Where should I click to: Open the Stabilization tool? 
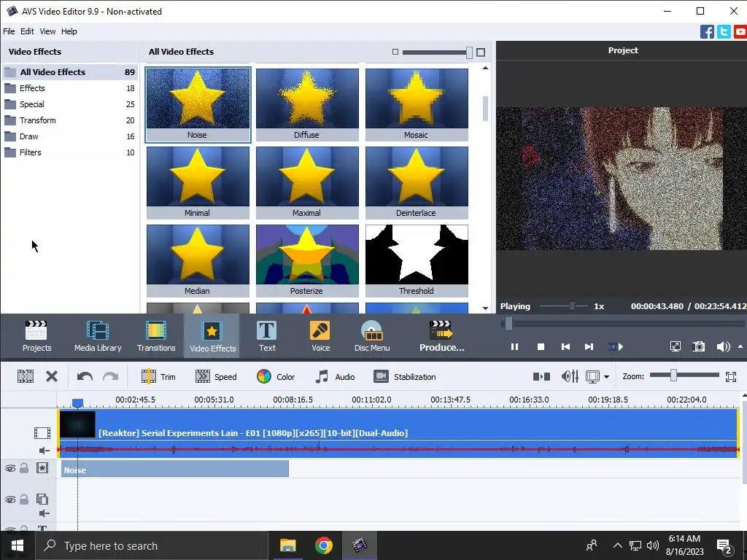404,377
